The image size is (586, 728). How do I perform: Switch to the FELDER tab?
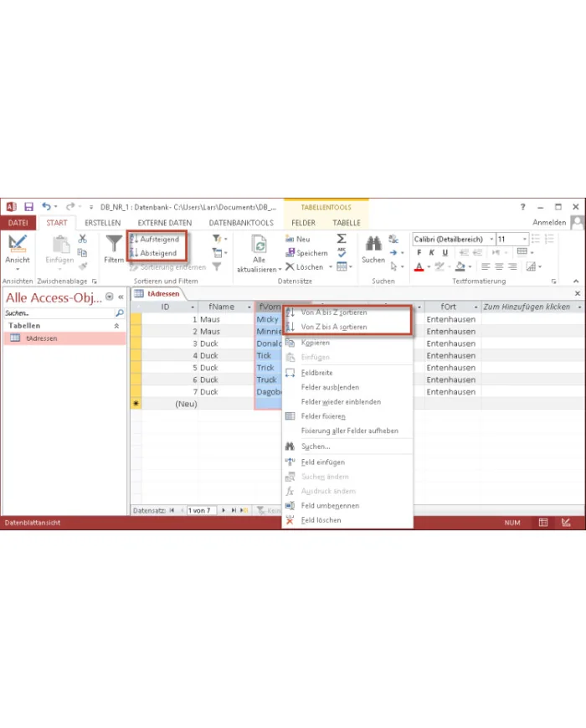tap(303, 223)
